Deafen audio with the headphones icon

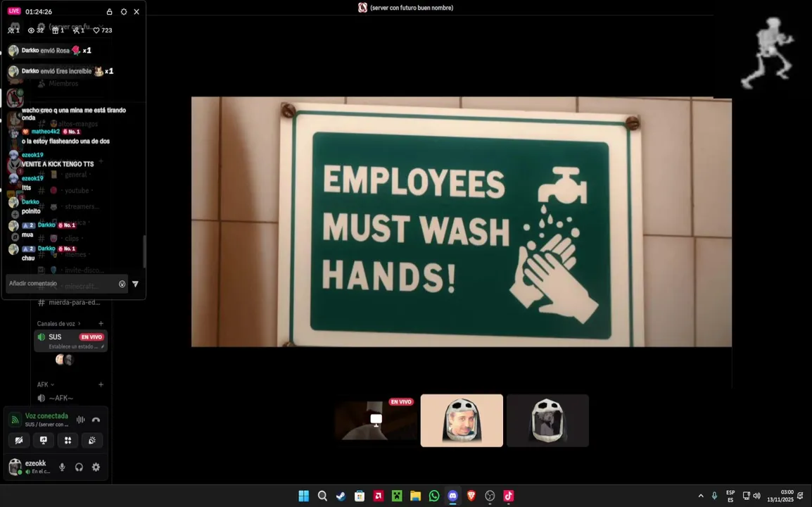click(80, 467)
